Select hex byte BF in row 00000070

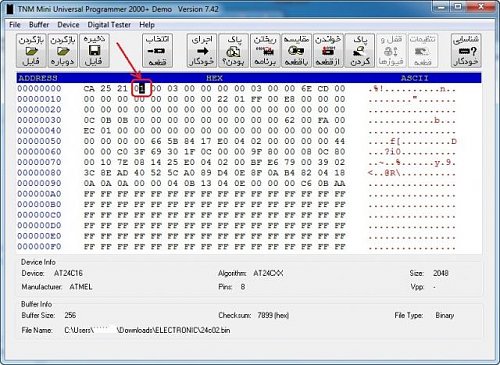256,163
